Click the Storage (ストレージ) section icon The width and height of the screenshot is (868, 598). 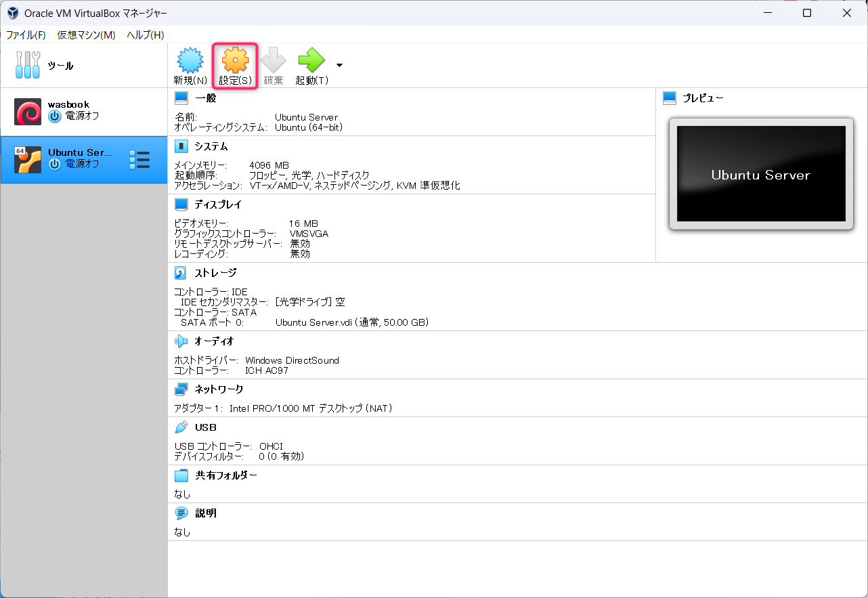181,273
